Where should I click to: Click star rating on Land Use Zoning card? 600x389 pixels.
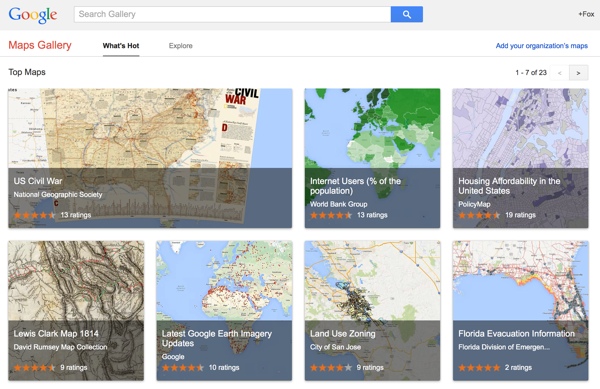point(331,368)
